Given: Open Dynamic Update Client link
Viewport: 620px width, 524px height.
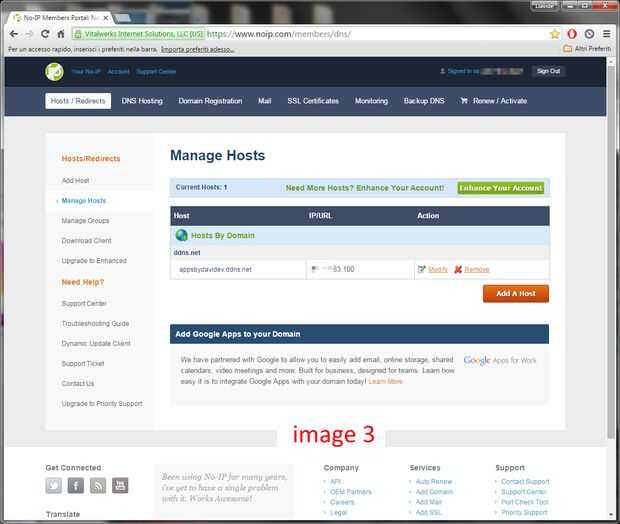Looking at the screenshot, I should [96, 343].
